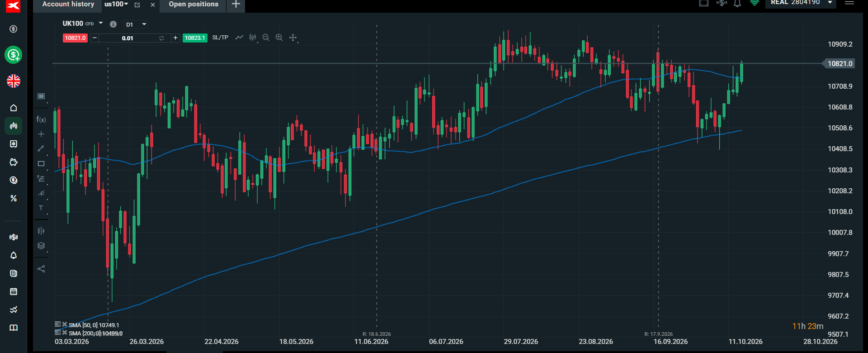Viewport: 868px width, 353px height.
Task: Select the rectangle shape drawing tool
Action: point(41,164)
